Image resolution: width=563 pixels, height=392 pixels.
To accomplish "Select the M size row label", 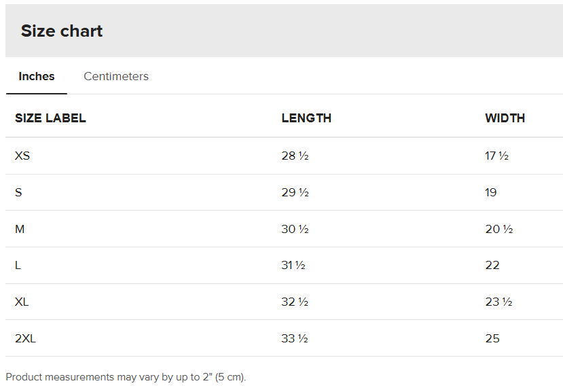I will (20, 229).
